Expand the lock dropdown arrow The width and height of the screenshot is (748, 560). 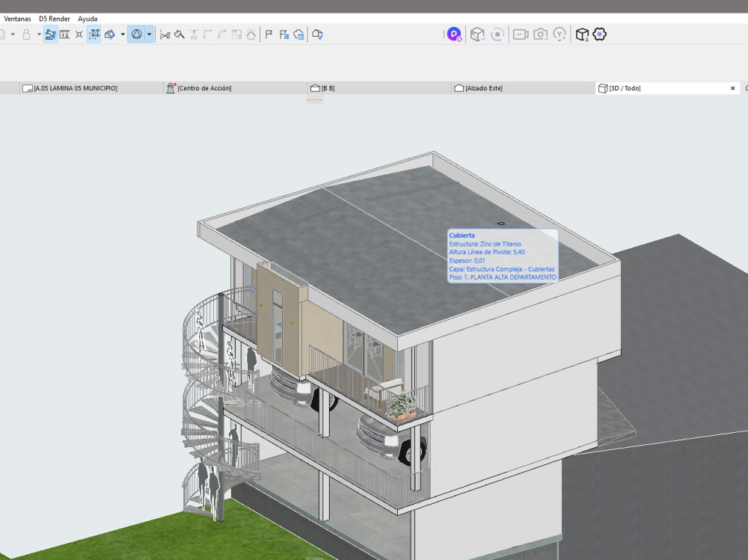39,34
